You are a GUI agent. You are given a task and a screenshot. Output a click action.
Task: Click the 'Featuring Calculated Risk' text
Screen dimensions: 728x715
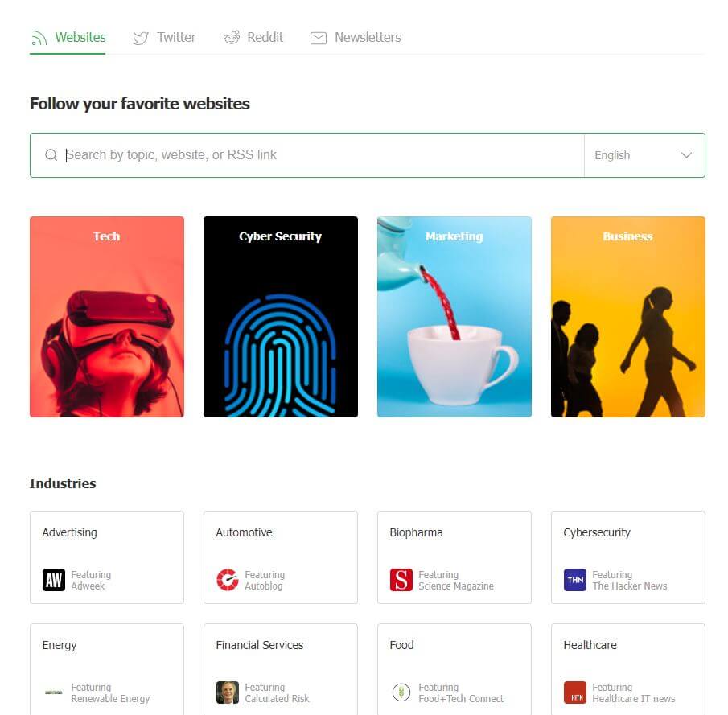(277, 692)
